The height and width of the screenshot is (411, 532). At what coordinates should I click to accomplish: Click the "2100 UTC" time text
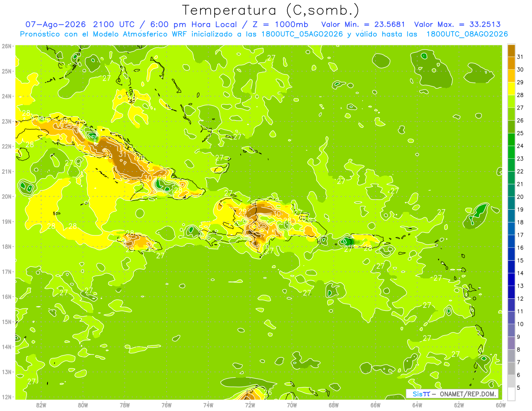click(115, 24)
